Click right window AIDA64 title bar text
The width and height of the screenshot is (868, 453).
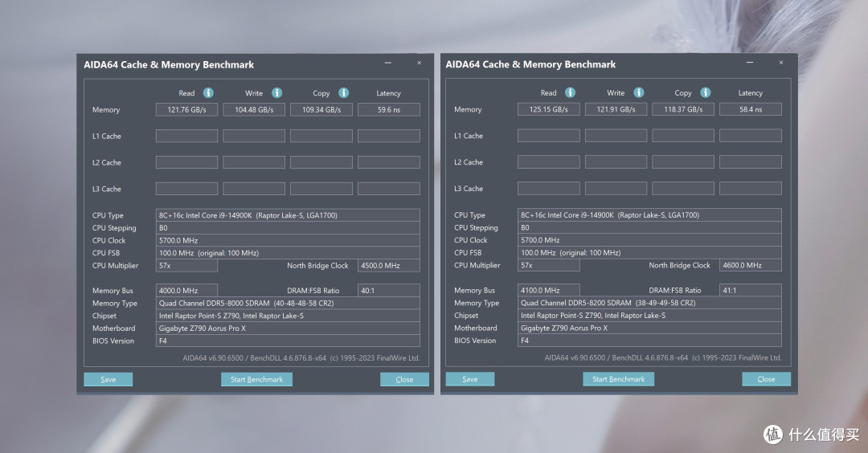pyautogui.click(x=530, y=64)
